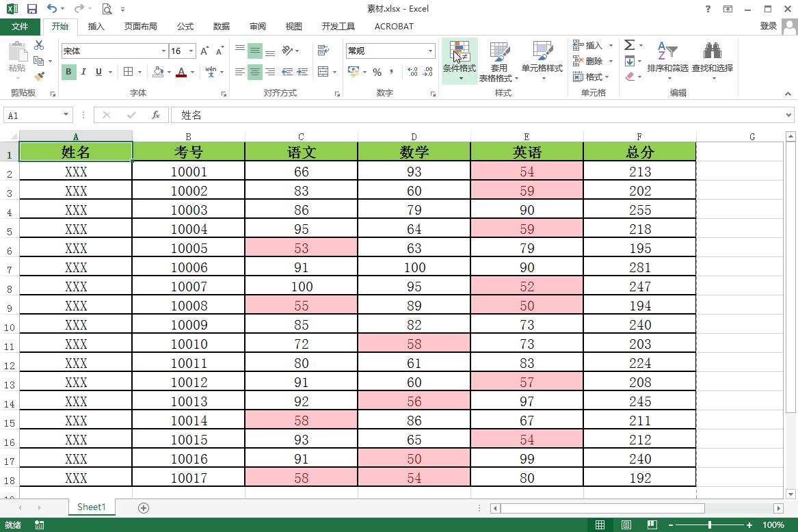Click the AutoSum sigma icon
Screen dimensions: 798x532
(630, 45)
